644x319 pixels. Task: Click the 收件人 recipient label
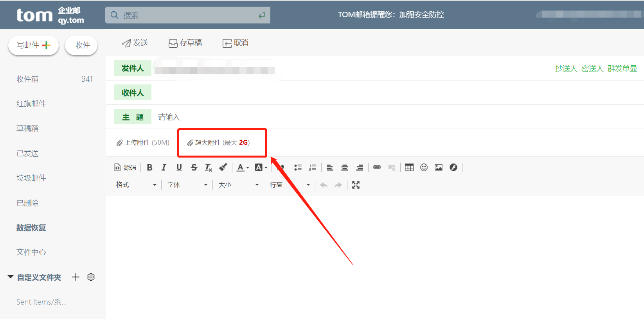[133, 93]
